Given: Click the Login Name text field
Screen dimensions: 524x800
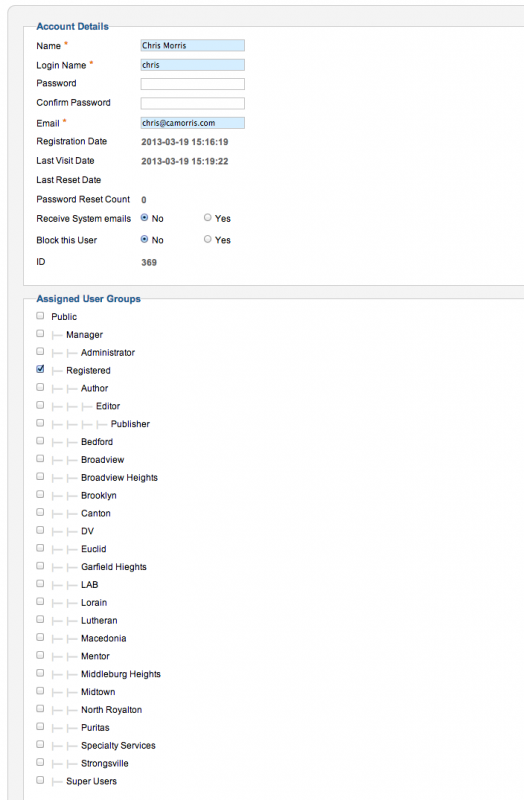Looking at the screenshot, I should 192,65.
